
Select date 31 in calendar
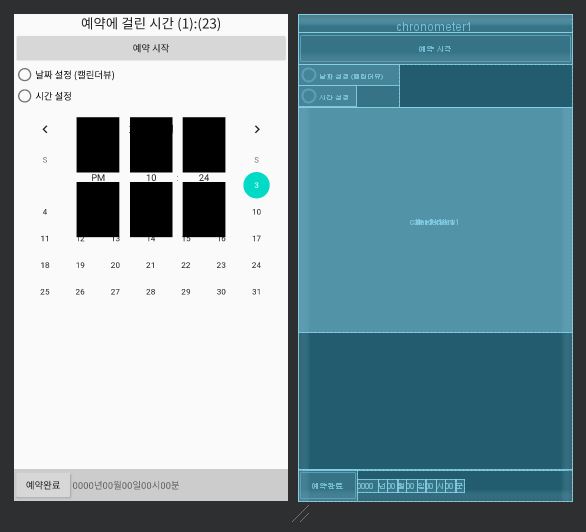click(x=256, y=292)
